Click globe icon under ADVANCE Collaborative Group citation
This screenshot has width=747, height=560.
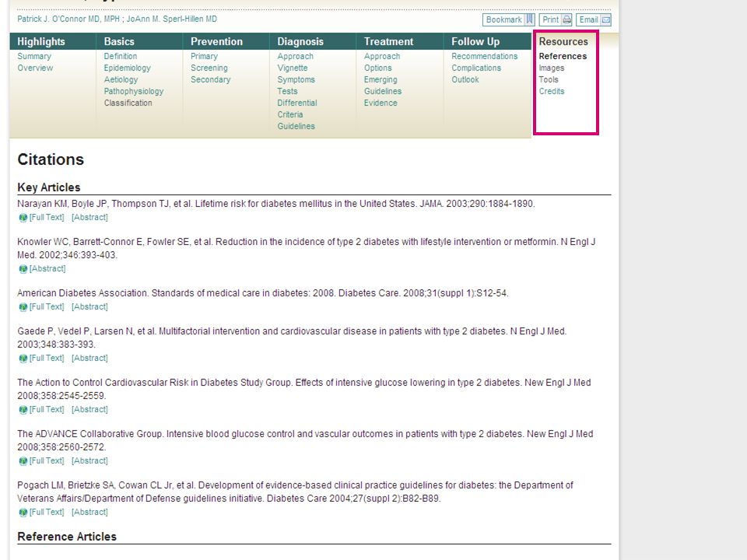tap(23, 461)
